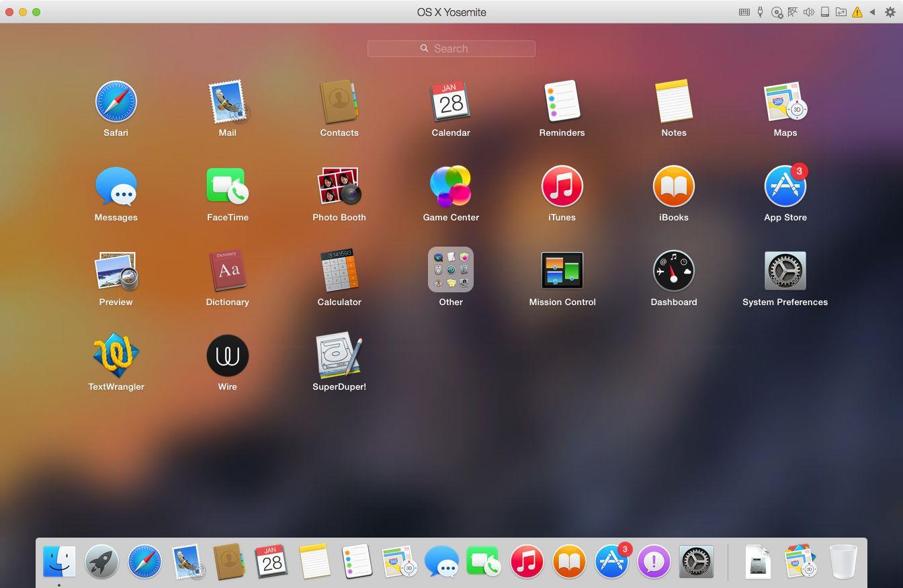Launch the Dashboard app
The width and height of the screenshot is (903, 588).
673,271
